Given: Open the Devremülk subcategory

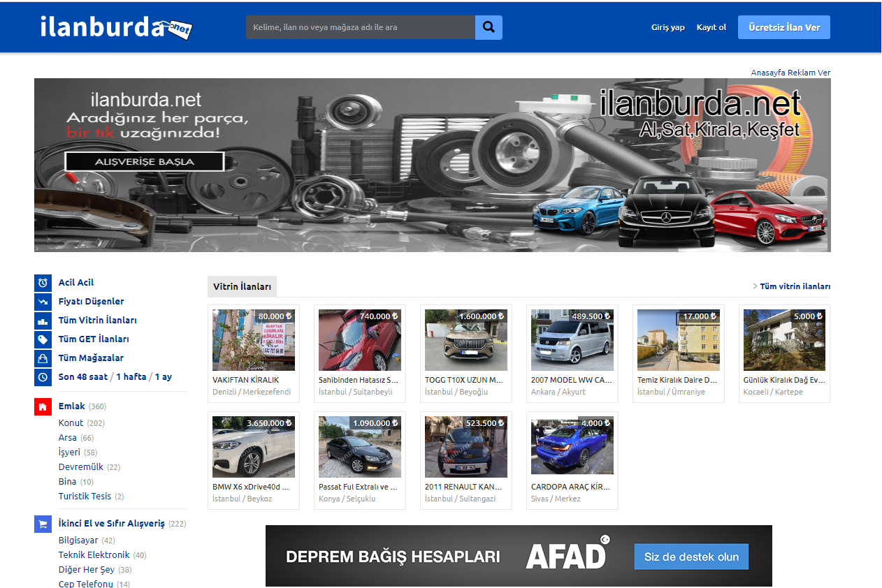Looking at the screenshot, I should [81, 467].
